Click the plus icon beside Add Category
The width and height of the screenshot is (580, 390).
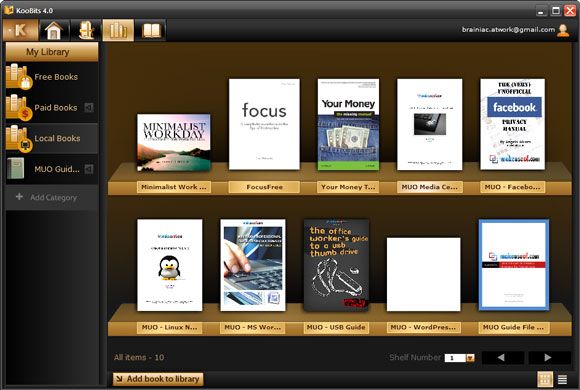pyautogui.click(x=19, y=196)
